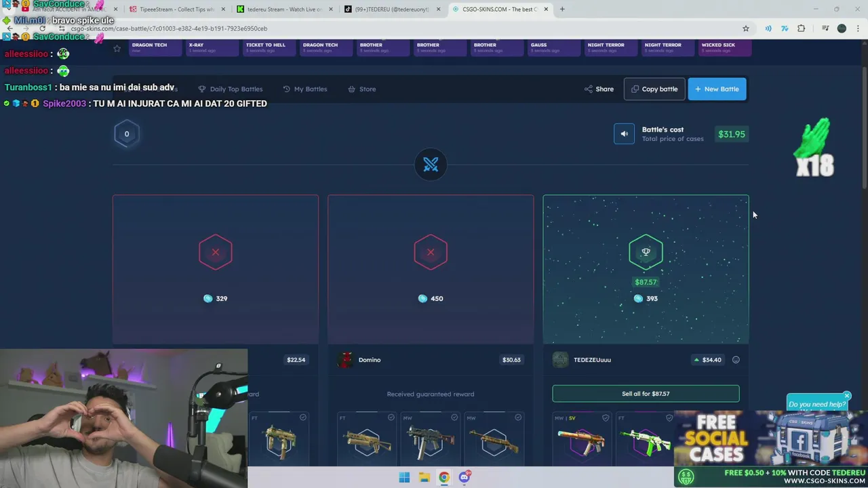Close the TipeeeStream browser tab
Screen dimensions: 868x488
(223, 9)
